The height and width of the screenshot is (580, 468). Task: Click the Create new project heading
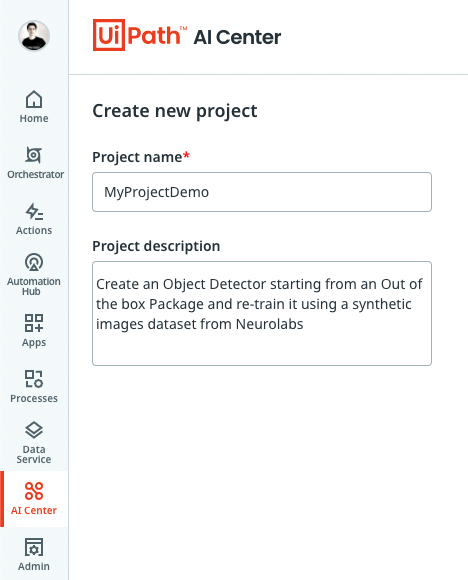(x=175, y=111)
